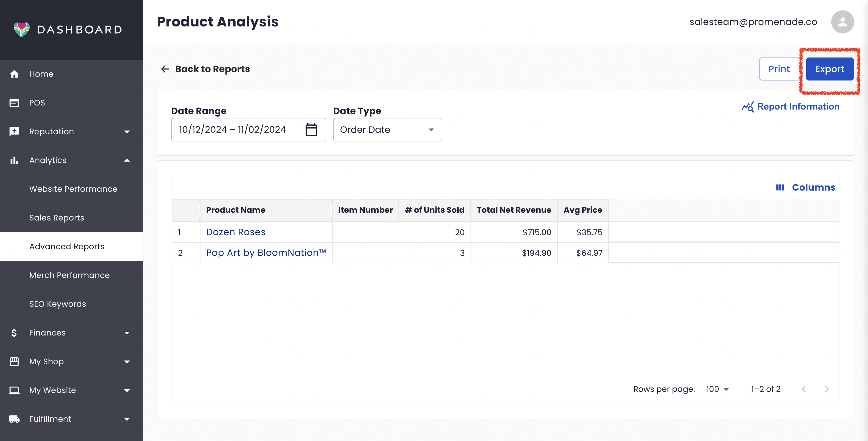Viewport: 868px width, 441px height.
Task: Expand the Finances menu arrow
Action: tap(127, 333)
